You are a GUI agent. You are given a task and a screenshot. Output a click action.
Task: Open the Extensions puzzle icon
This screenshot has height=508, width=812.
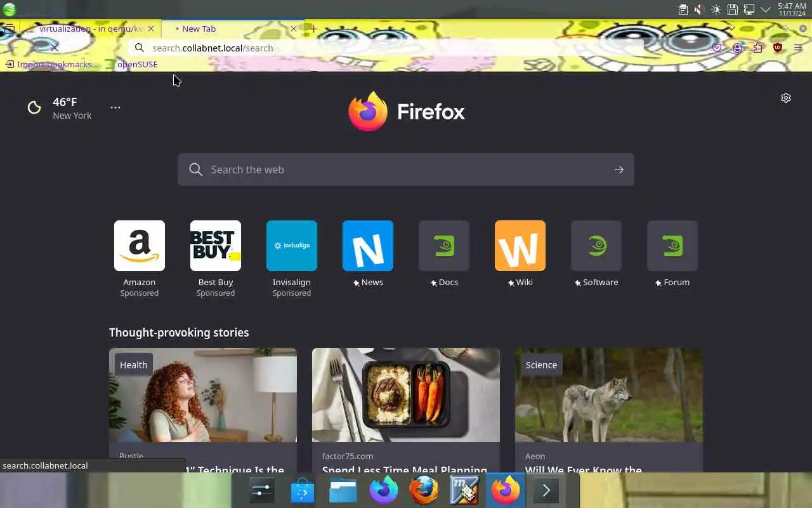pos(757,48)
